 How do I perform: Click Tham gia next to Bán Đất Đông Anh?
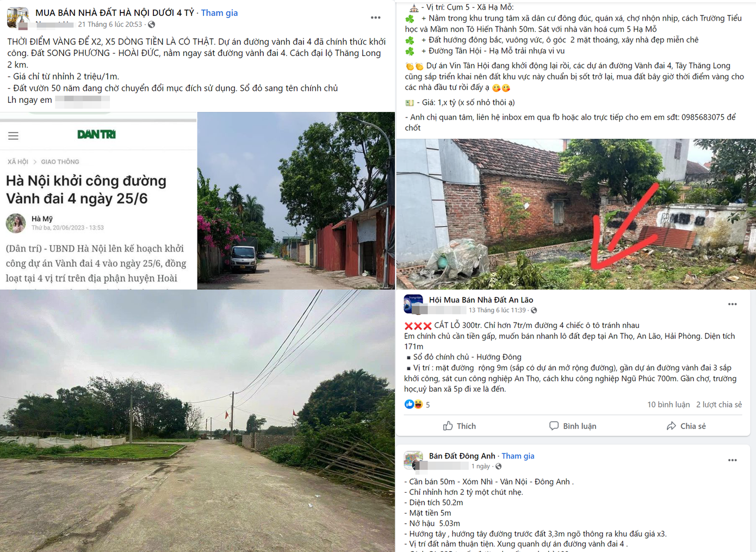click(x=518, y=456)
